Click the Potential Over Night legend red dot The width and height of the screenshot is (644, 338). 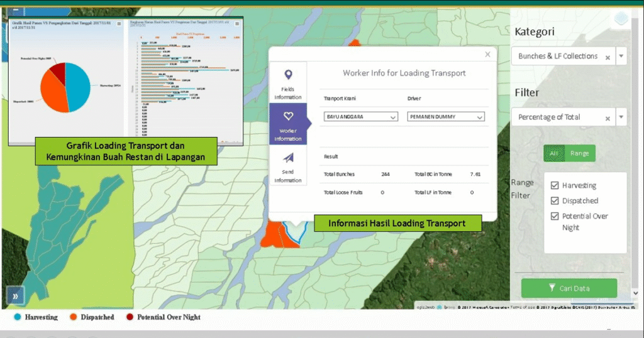(x=130, y=317)
